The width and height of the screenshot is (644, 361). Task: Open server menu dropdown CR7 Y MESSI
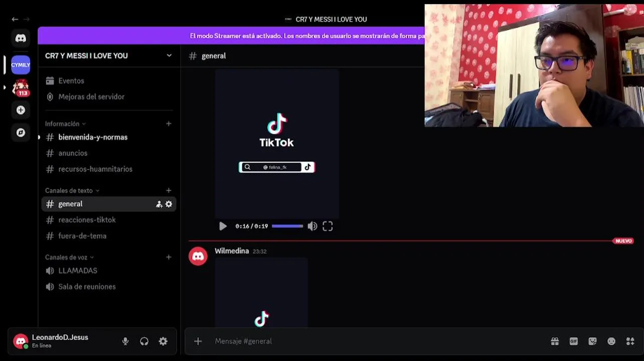tap(108, 56)
